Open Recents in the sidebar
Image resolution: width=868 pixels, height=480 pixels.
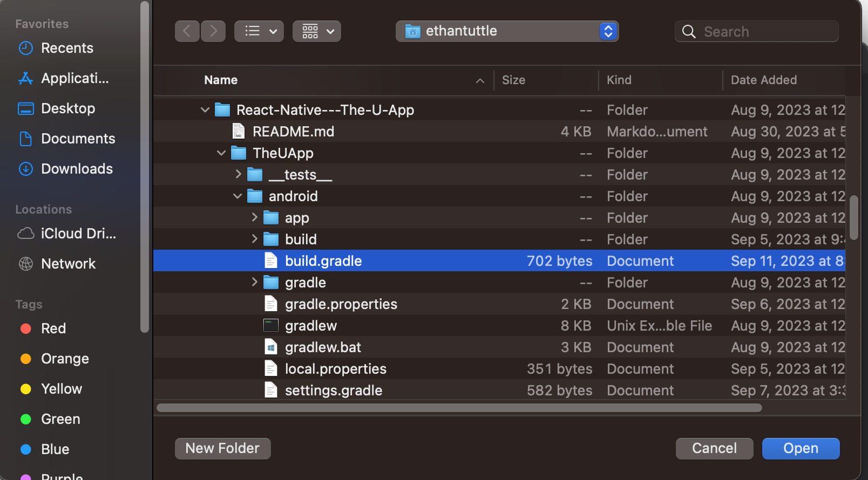[67, 48]
